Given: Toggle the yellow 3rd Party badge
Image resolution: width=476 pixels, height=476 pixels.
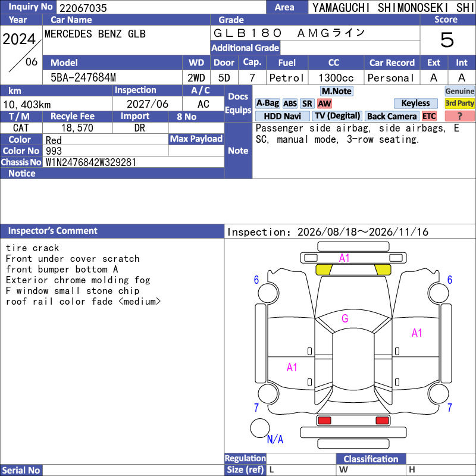Looking at the screenshot, I should pos(459,104).
